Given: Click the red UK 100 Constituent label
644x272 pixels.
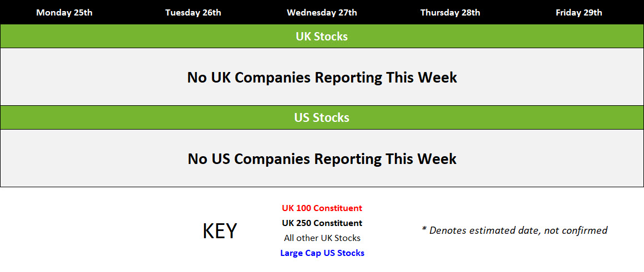Looking at the screenshot, I should [322, 208].
